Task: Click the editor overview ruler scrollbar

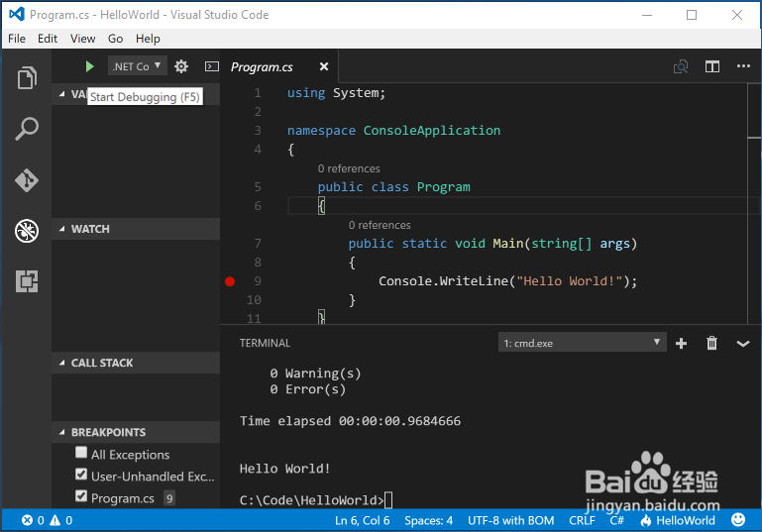Action: point(754,203)
